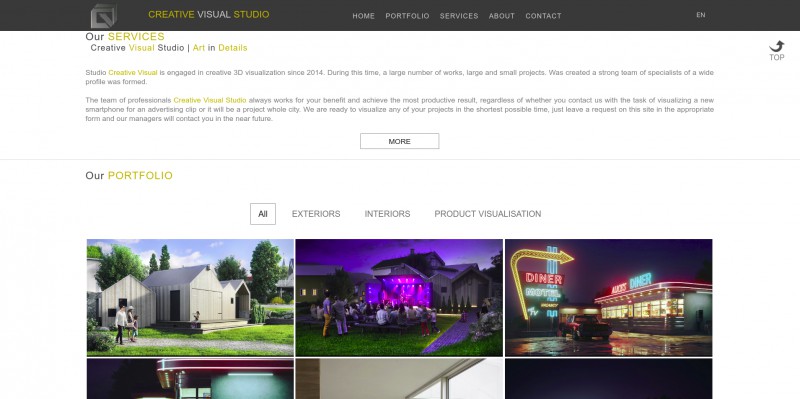This screenshot has height=399, width=800.
Task: Open the bottom-left neon building thumbnail
Action: click(x=190, y=379)
